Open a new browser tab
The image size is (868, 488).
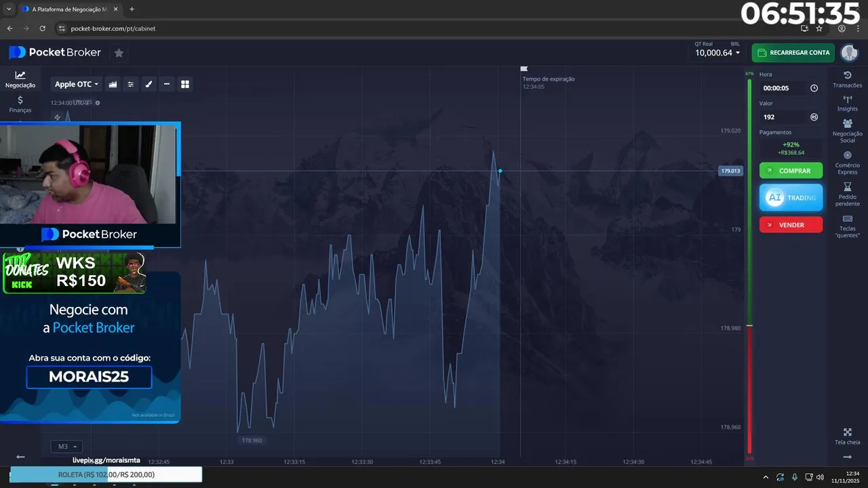click(x=132, y=9)
